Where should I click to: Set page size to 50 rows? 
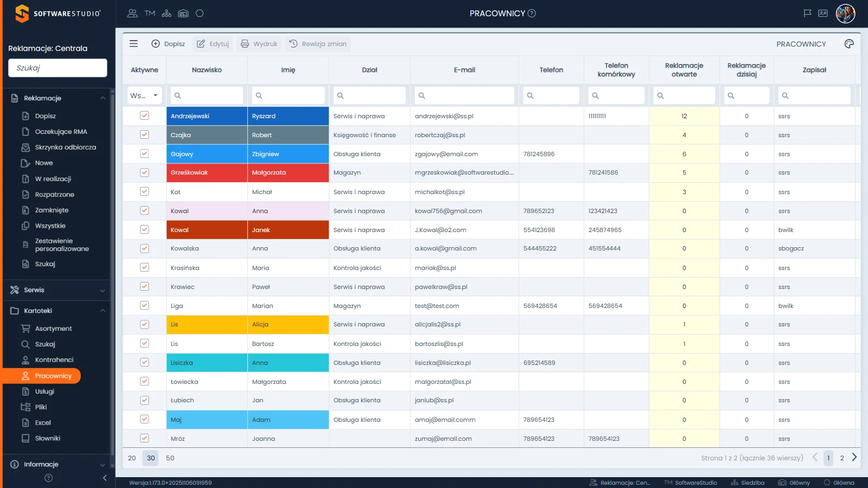pyautogui.click(x=170, y=458)
